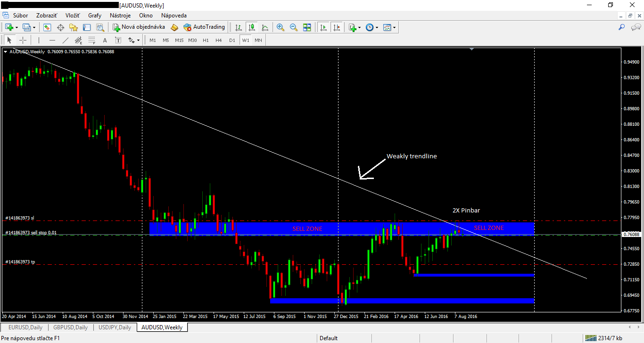Select the trendline drawing tool
The width and height of the screenshot is (644, 343).
click(66, 40)
